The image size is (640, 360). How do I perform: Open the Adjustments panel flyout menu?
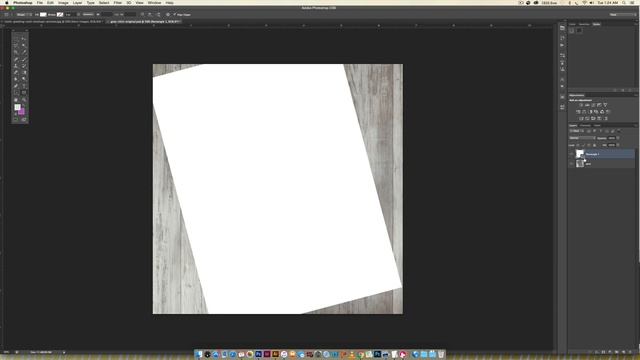[x=636, y=95]
